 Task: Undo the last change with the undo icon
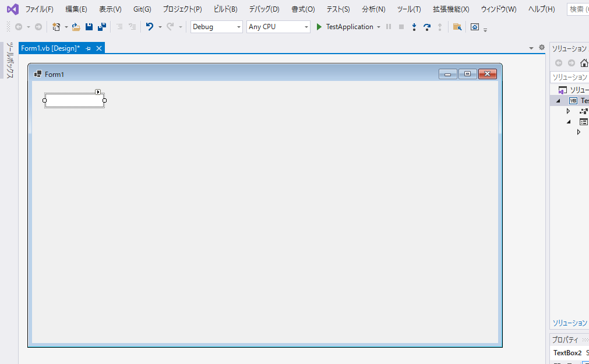click(150, 27)
